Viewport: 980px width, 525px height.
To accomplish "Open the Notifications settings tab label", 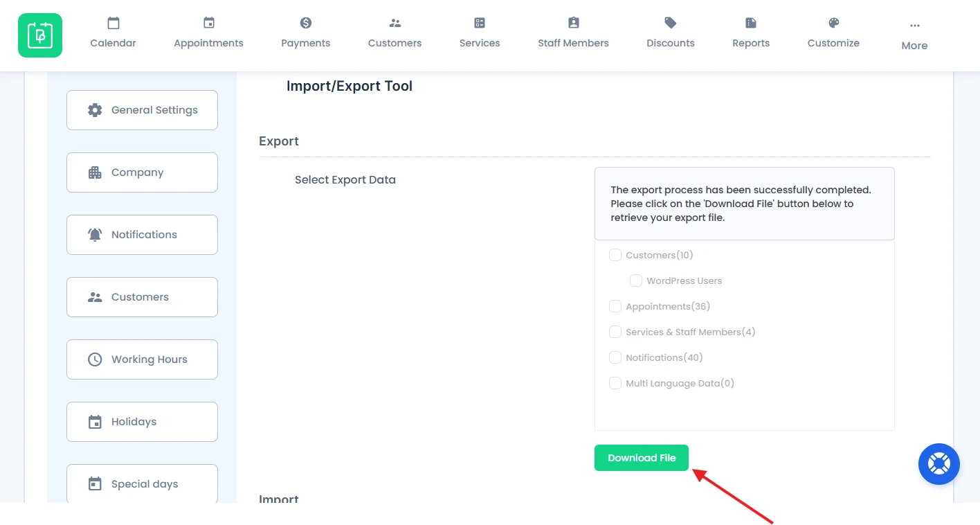I will click(144, 235).
